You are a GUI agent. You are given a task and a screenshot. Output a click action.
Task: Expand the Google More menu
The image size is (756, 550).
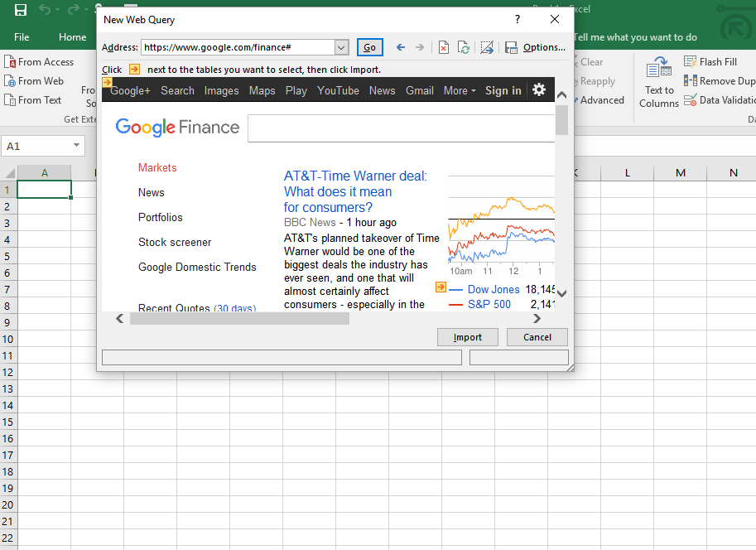point(460,91)
